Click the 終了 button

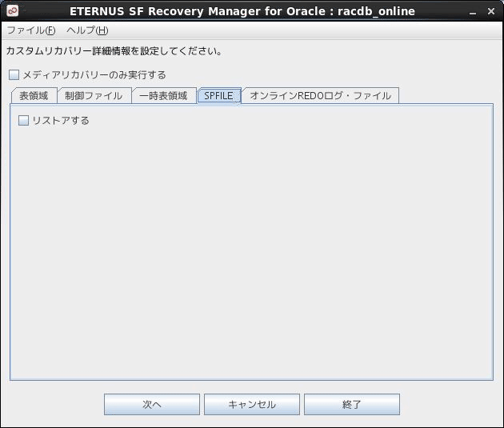click(352, 404)
